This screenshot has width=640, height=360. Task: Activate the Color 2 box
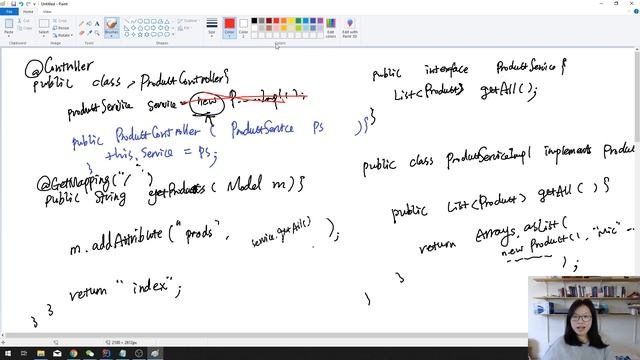[243, 28]
